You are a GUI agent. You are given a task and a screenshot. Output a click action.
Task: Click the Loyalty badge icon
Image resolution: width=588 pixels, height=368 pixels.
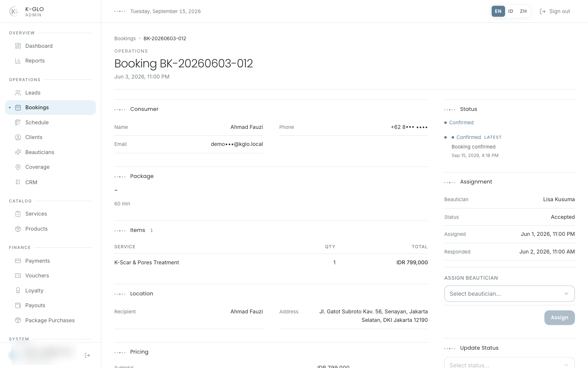coord(18,290)
